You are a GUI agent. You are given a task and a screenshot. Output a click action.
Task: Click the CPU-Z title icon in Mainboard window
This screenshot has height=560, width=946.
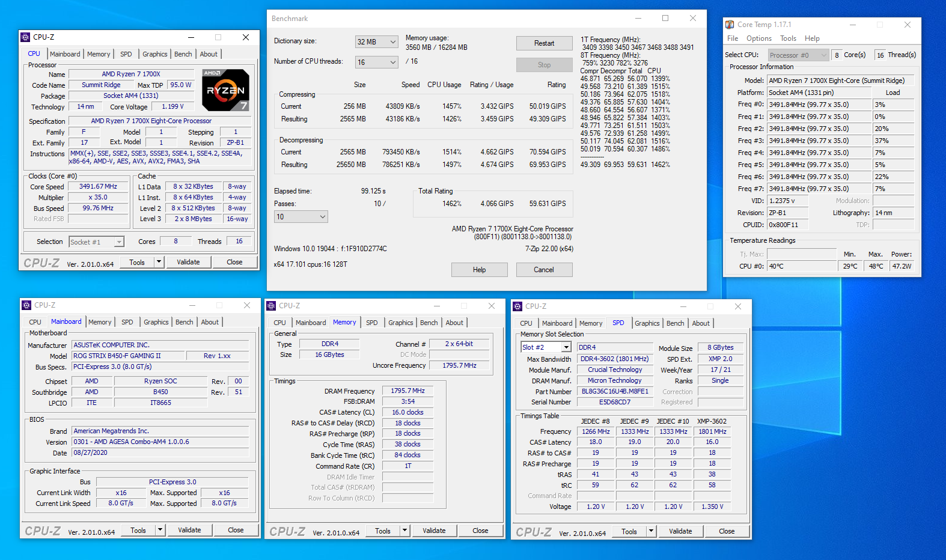pos(26,305)
